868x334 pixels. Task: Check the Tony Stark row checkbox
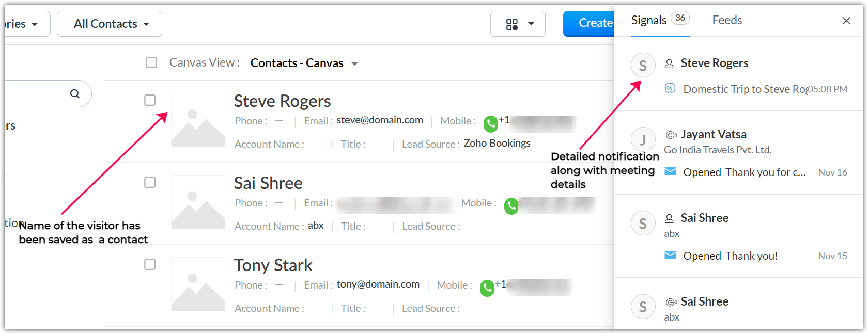click(x=150, y=264)
